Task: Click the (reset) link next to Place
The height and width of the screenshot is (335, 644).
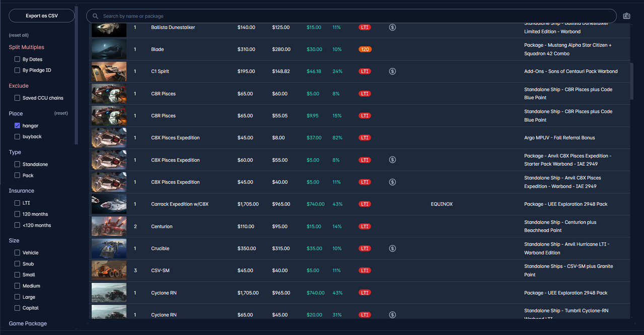Action: coord(61,113)
